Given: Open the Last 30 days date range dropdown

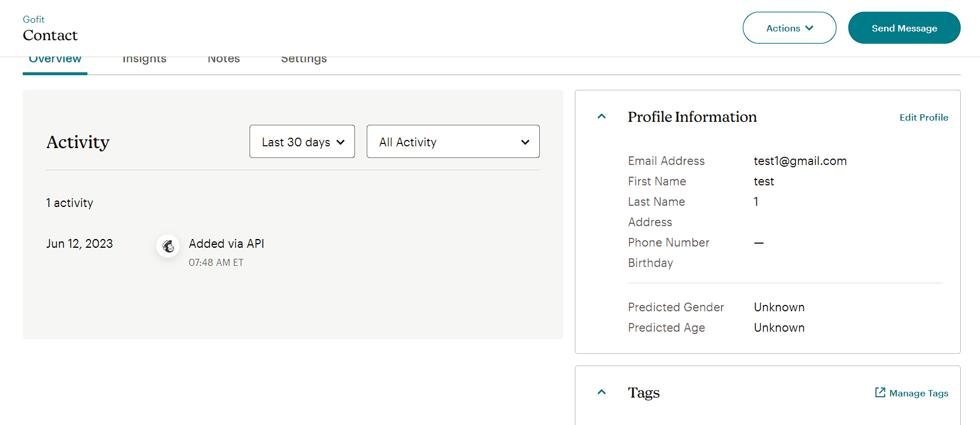Looking at the screenshot, I should tap(302, 141).
